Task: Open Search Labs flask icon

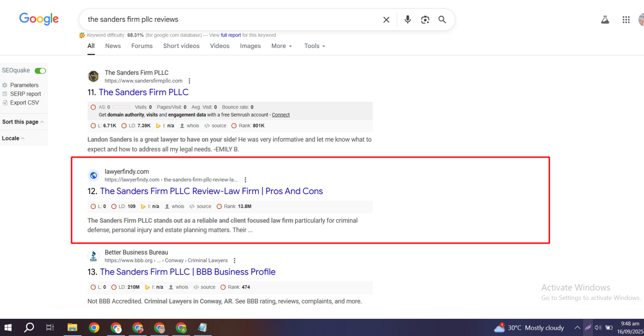Action: click(605, 19)
